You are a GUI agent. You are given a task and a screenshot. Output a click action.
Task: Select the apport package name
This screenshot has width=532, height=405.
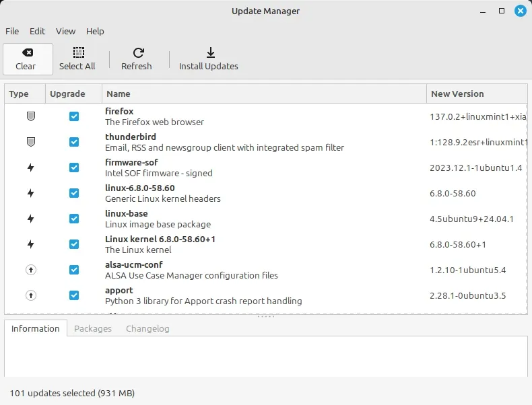119,291
